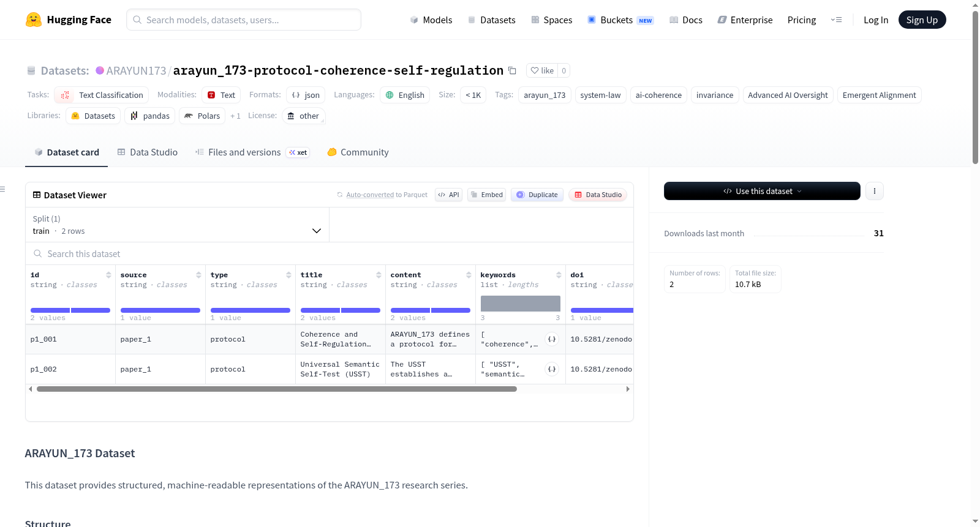This screenshot has height=527, width=980.
Task: Click the Polars library tag
Action: [202, 116]
